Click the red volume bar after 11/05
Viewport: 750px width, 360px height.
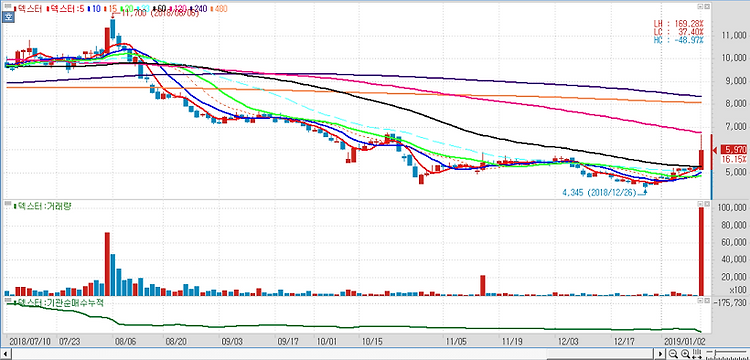click(x=483, y=285)
